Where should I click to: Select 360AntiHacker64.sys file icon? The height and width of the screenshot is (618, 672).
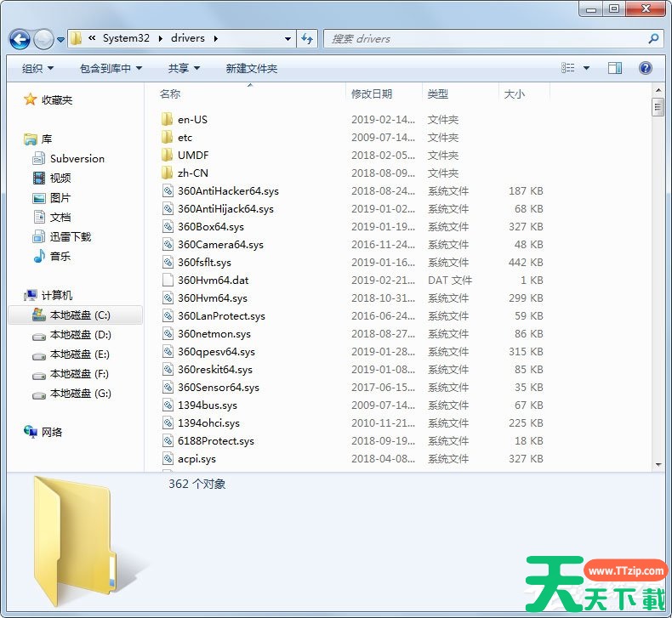[x=168, y=190]
